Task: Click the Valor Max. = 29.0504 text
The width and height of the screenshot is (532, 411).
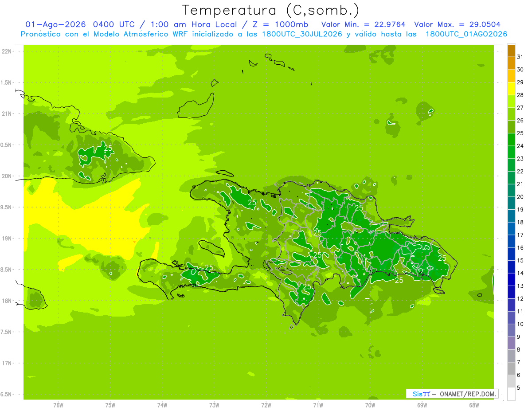Action: coord(457,24)
